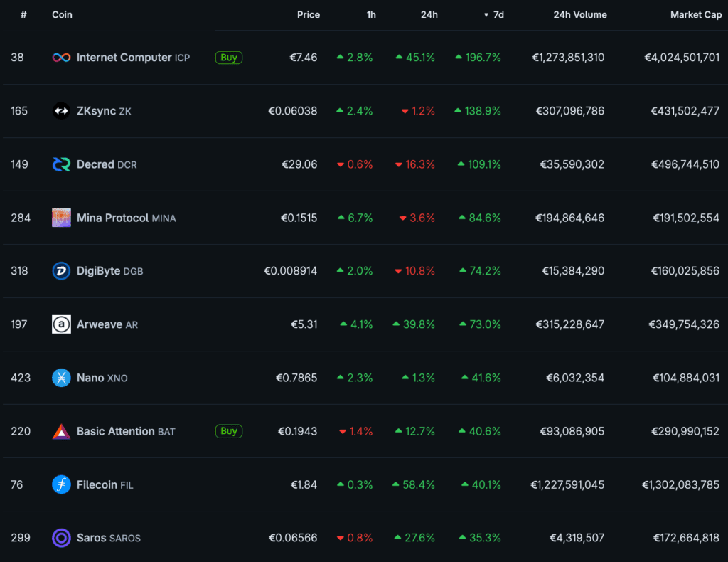Click the Arweave circular logo
This screenshot has width=728, height=562.
(61, 324)
